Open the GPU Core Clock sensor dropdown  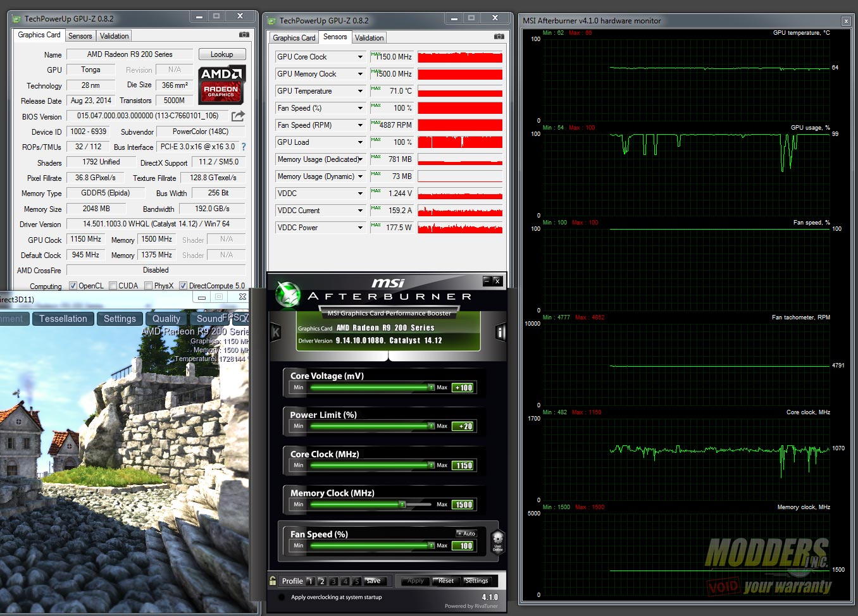[360, 57]
